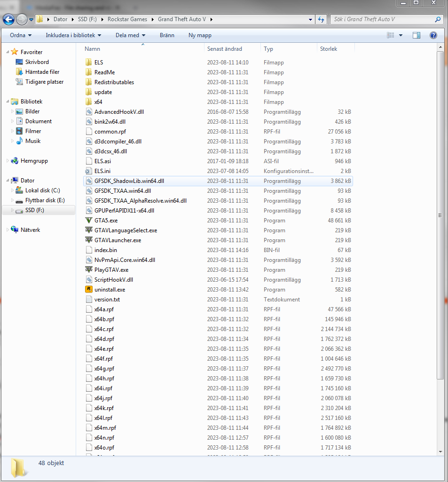Image resolution: width=448 pixels, height=482 pixels.
Task: Click the file list scroll down arrow
Action: coord(440,452)
